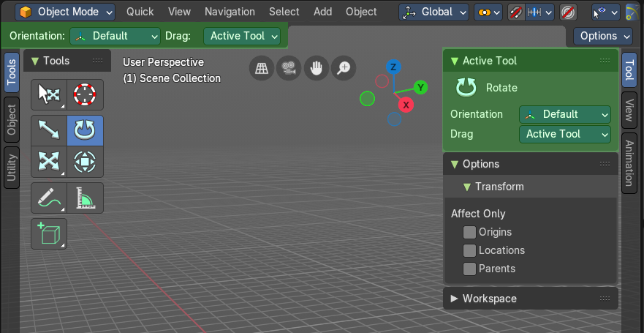
Task: Collapse the Active Tool panel
Action: click(531, 61)
